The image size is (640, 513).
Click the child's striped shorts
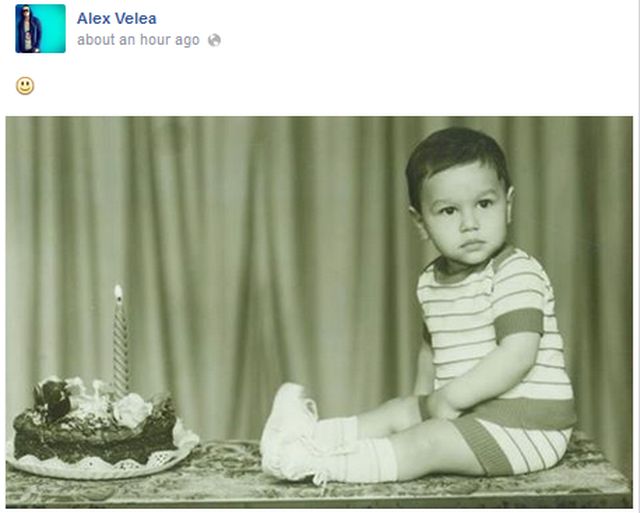pyautogui.click(x=514, y=441)
